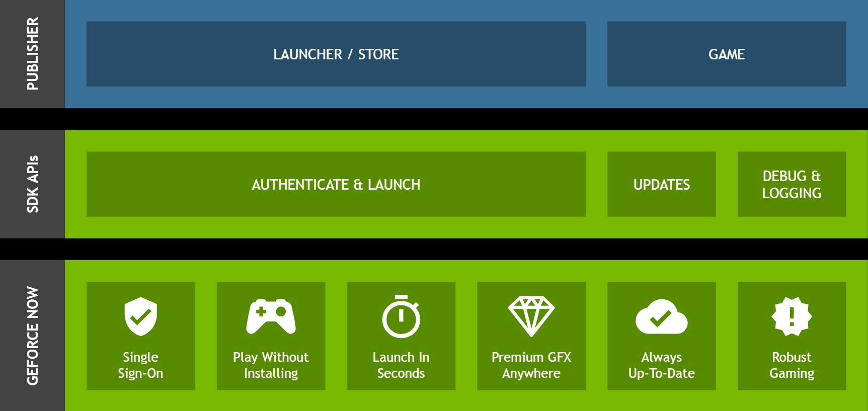The width and height of the screenshot is (868, 411).
Task: Click the Always Up-To-Date text
Action: [661, 365]
